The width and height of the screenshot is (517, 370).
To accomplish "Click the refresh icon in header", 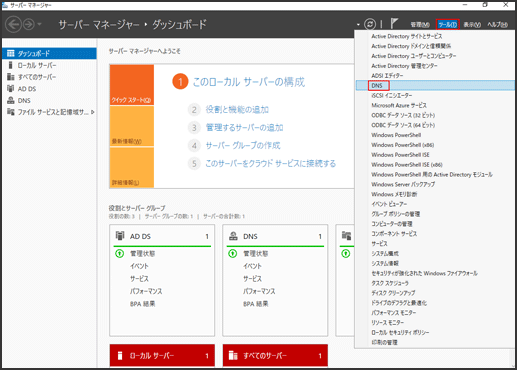I will coord(370,24).
